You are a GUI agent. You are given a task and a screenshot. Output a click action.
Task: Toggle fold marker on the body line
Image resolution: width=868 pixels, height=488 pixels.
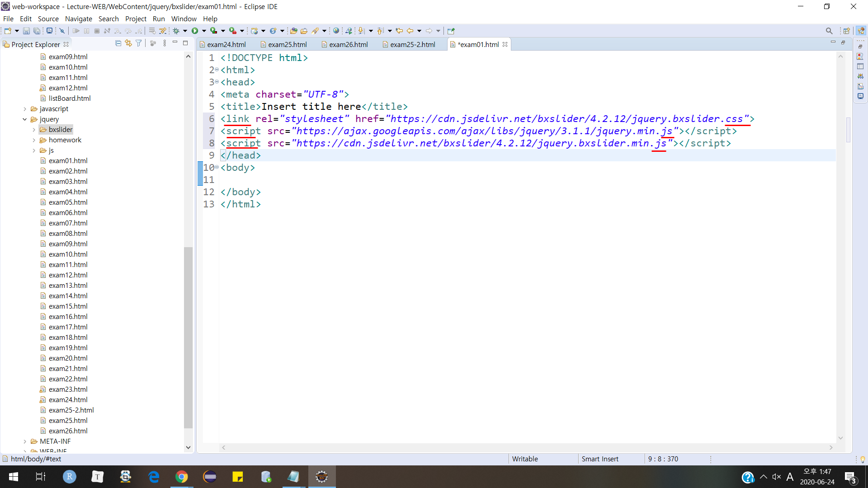tap(217, 168)
